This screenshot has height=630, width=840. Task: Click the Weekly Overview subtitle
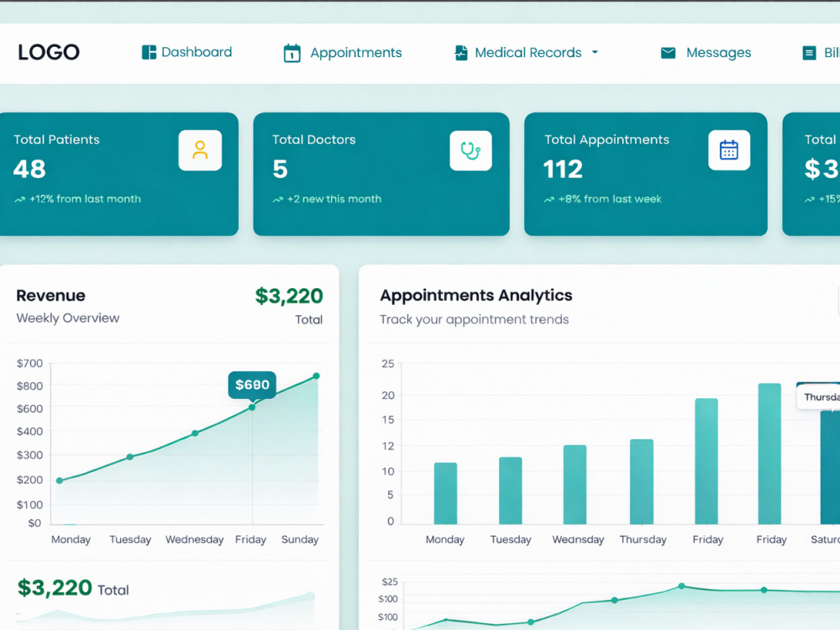68,318
